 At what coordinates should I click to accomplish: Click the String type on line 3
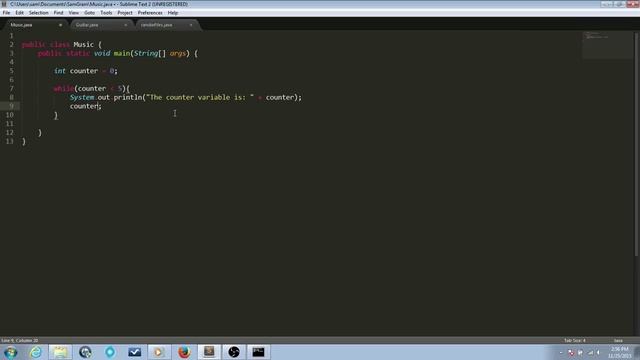click(x=146, y=53)
